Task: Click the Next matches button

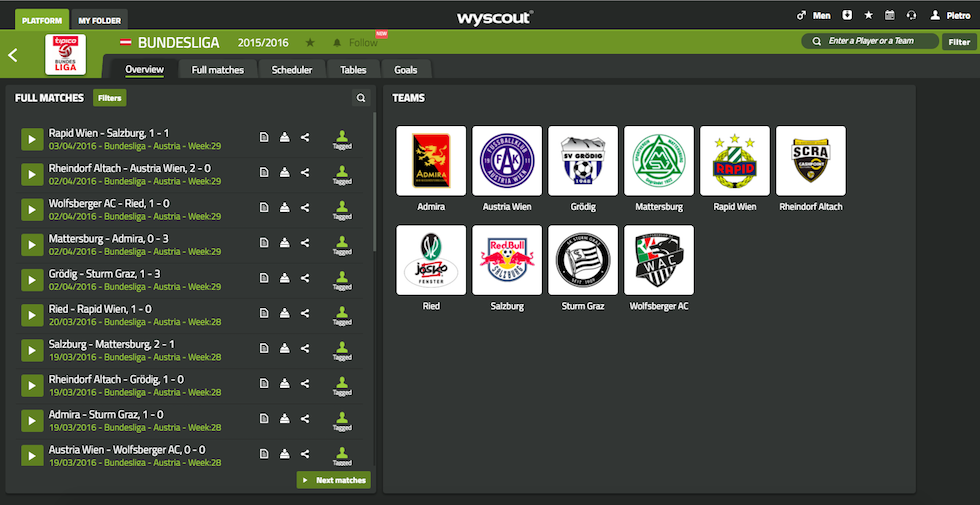Action: [x=333, y=480]
